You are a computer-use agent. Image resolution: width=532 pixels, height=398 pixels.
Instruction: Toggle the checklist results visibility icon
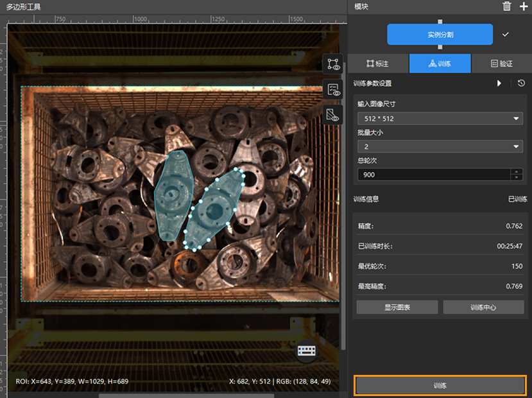[x=332, y=90]
